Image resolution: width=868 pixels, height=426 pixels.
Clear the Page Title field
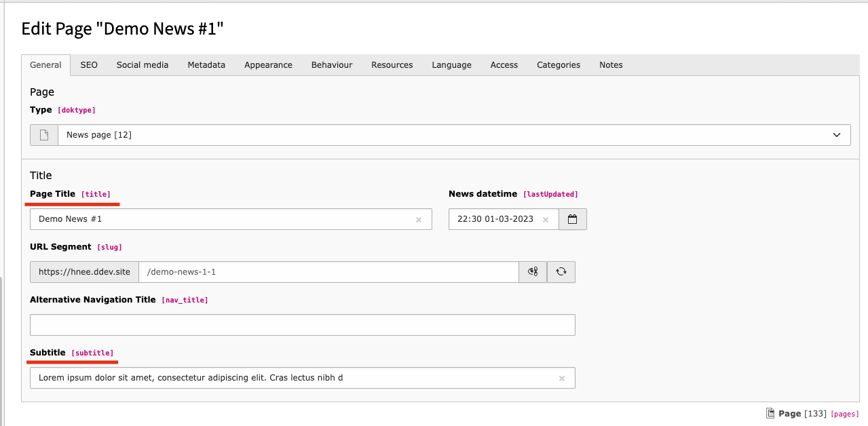click(419, 220)
